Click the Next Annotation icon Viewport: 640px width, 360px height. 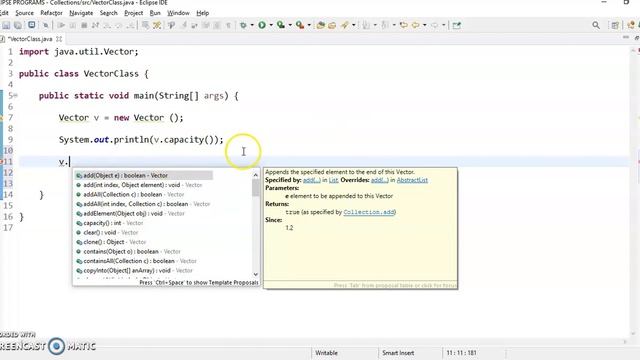(366, 25)
